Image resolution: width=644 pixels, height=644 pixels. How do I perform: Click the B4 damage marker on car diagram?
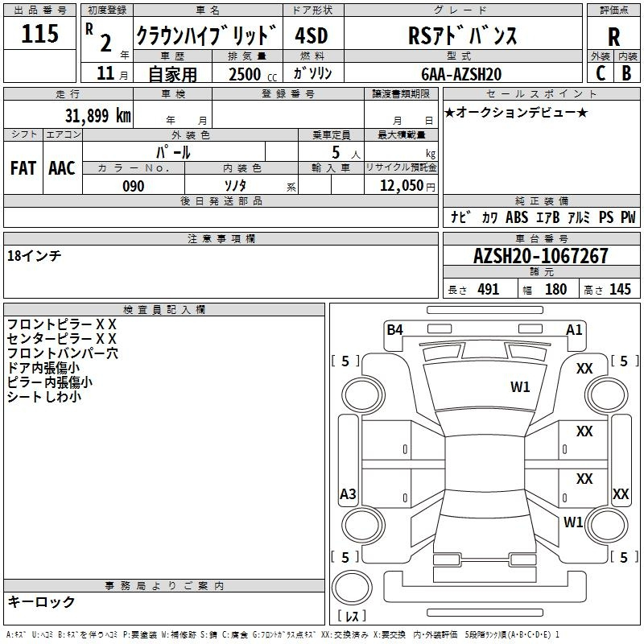click(394, 329)
